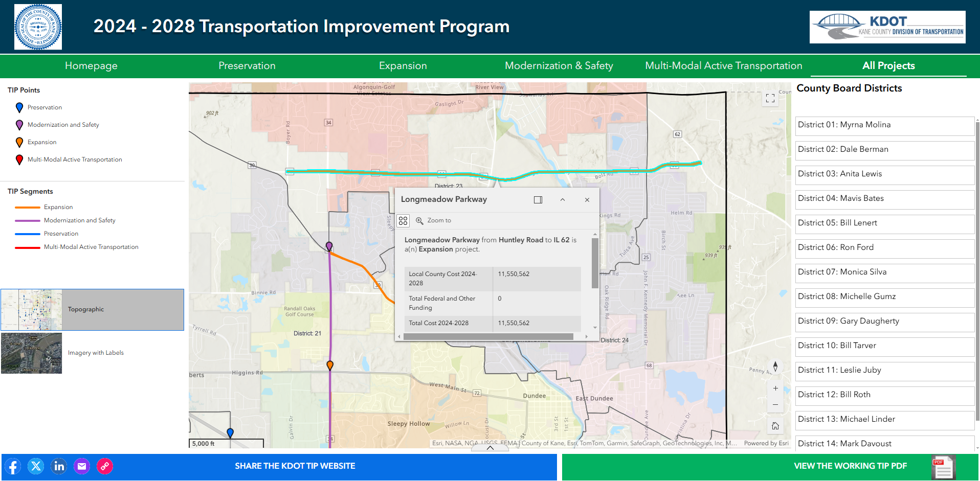Select District 04: Mavis Bates

click(884, 199)
